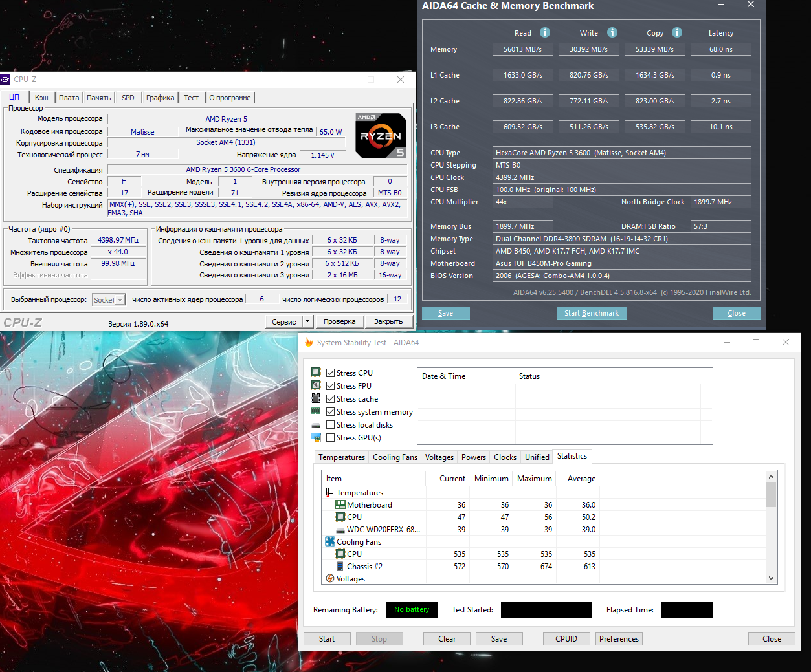Click the lightning icon next to Voltages
Screen dimensions: 811x672
tap(330, 578)
